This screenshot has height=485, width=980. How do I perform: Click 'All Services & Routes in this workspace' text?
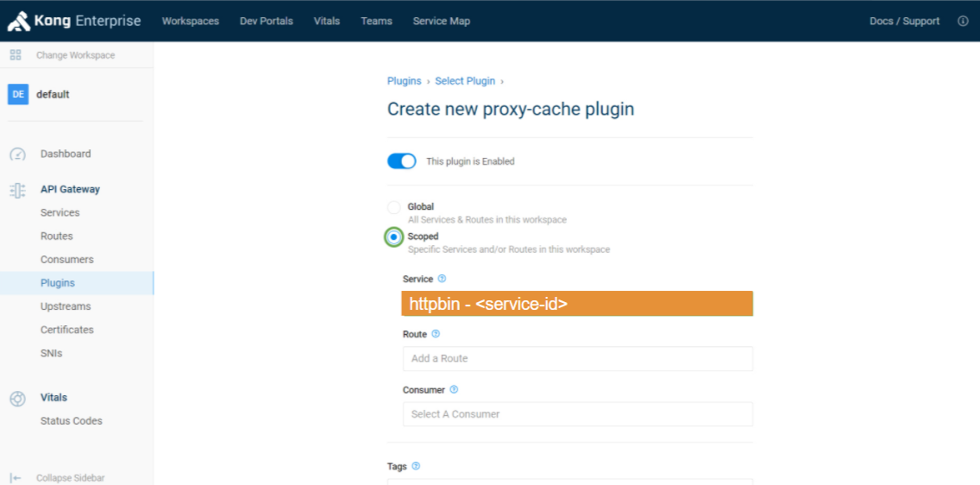pos(487,220)
